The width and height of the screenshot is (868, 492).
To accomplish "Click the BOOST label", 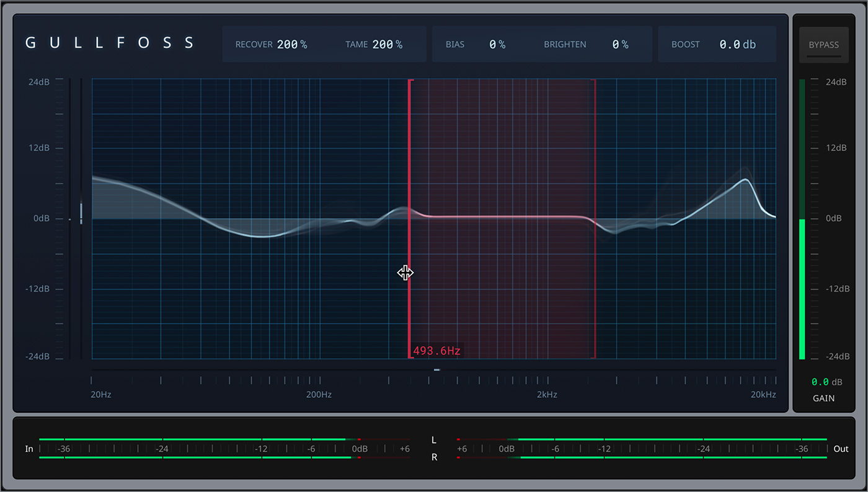I will 686,45.
